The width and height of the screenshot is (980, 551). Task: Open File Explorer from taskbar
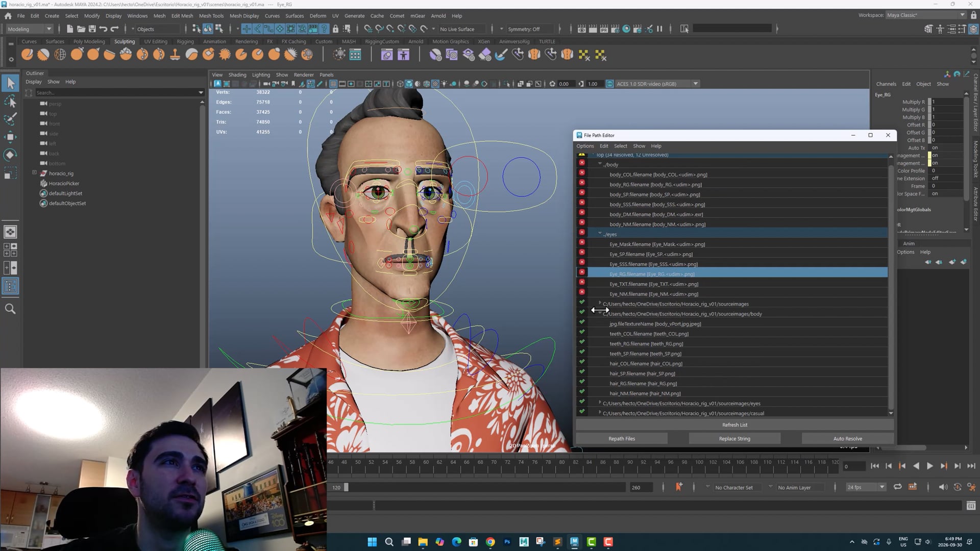(x=423, y=542)
